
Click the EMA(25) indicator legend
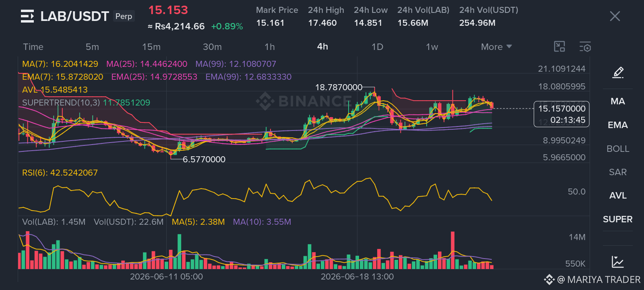[154, 77]
